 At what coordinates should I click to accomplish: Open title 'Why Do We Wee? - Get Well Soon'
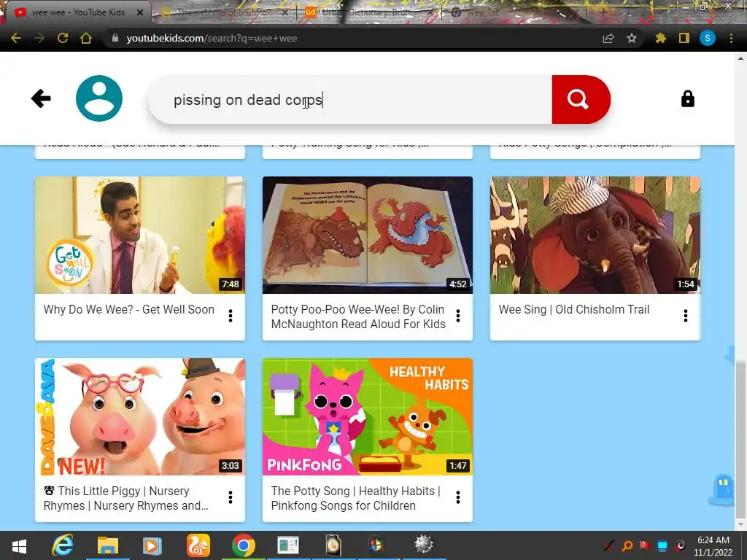coord(129,309)
